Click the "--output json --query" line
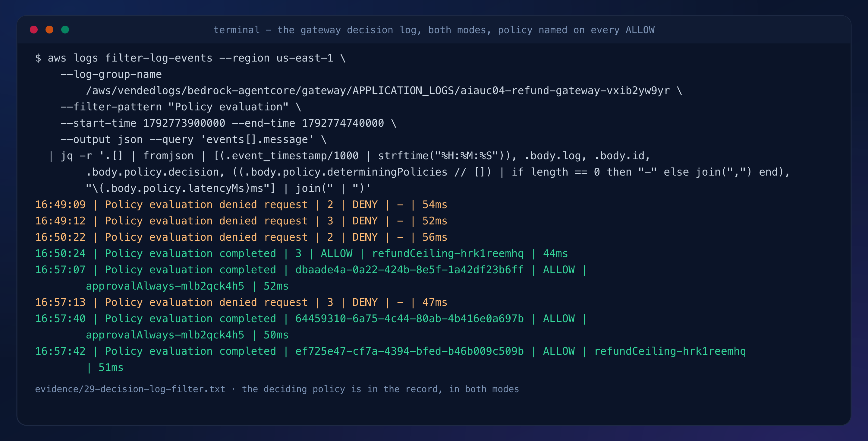The height and width of the screenshot is (441, 868). click(x=193, y=139)
